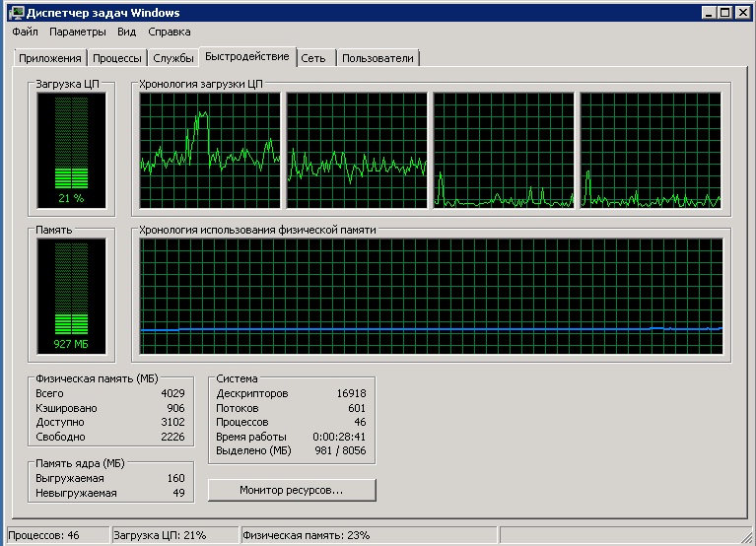This screenshot has height=546, width=756.
Task: Open the Файл menu
Action: tap(25, 32)
